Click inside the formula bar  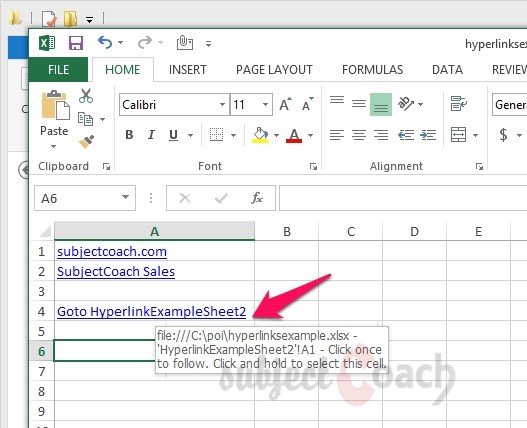click(x=403, y=198)
